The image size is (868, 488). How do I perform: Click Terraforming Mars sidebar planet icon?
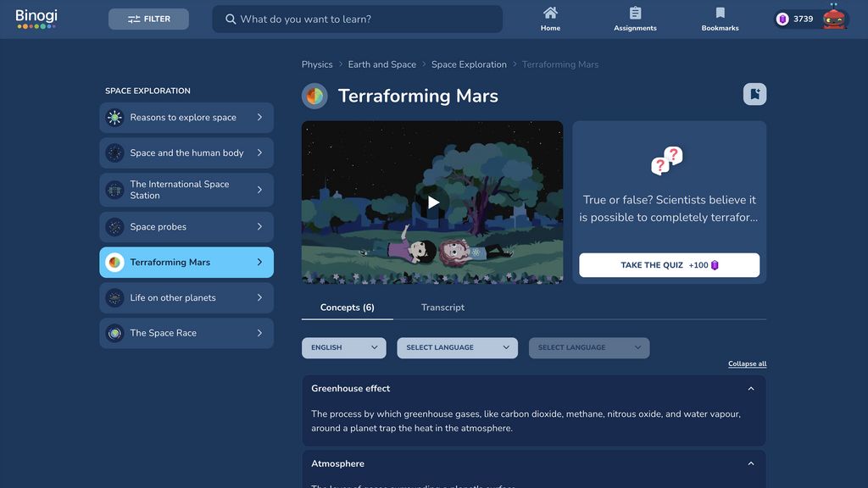(x=114, y=263)
